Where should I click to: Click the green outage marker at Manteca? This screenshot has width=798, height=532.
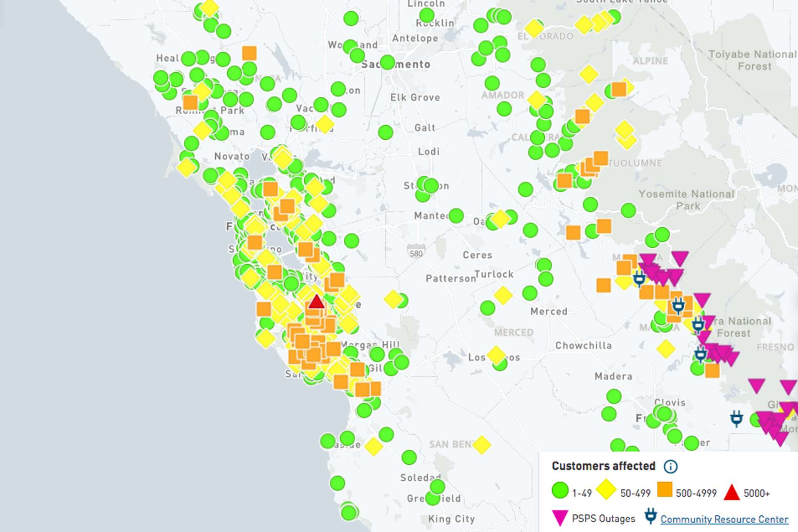[456, 216]
